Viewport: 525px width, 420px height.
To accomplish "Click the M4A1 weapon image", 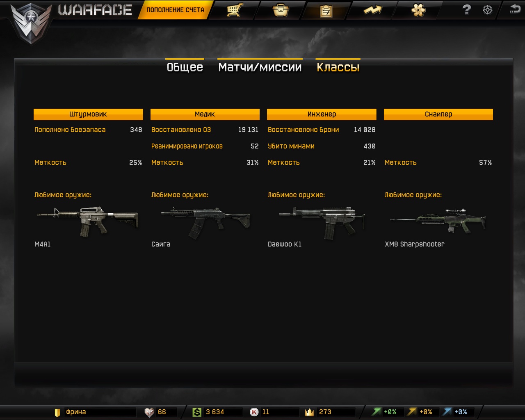I will pos(87,221).
